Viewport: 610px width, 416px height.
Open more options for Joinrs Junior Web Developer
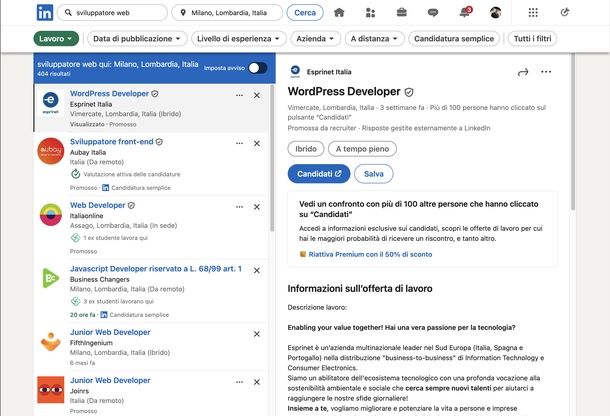(239, 382)
